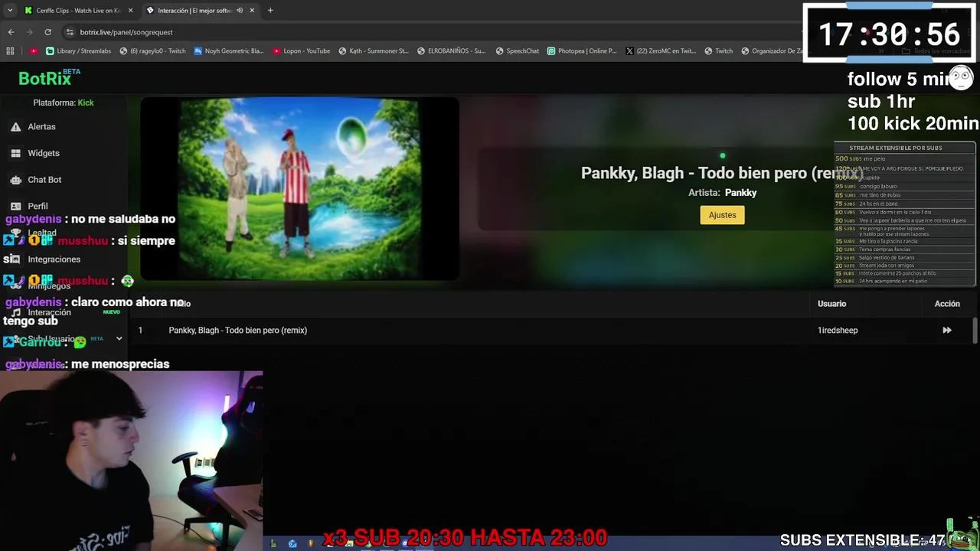Open Library / Streamlabs bookmark
Image resolution: width=980 pixels, height=551 pixels.
coord(78,51)
